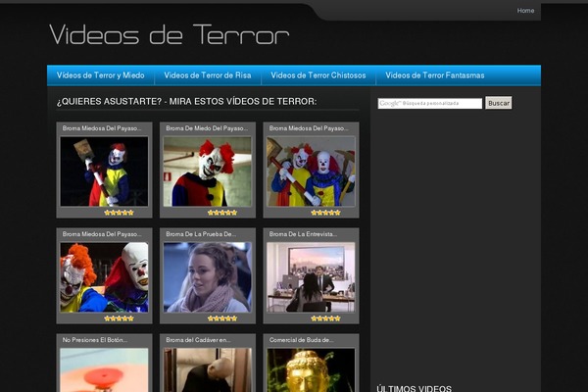Screen dimensions: 588x392
Task: Click star rating under Broma De La Prueba
Action: (222, 318)
